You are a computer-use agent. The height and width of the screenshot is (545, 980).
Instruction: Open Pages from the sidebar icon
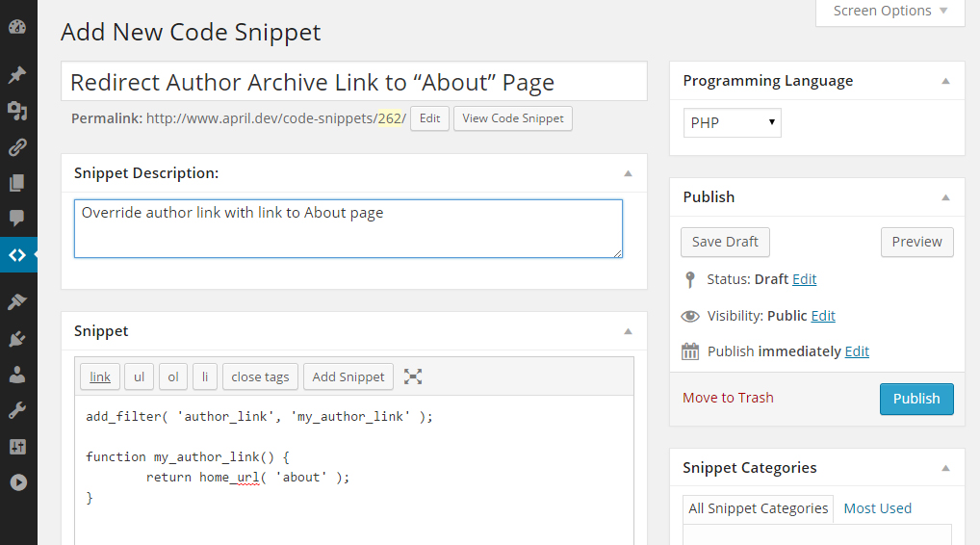click(x=17, y=183)
